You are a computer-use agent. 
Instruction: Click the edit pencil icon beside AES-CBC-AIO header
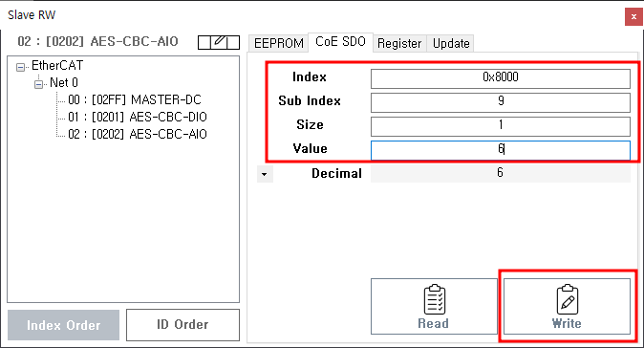point(219,42)
